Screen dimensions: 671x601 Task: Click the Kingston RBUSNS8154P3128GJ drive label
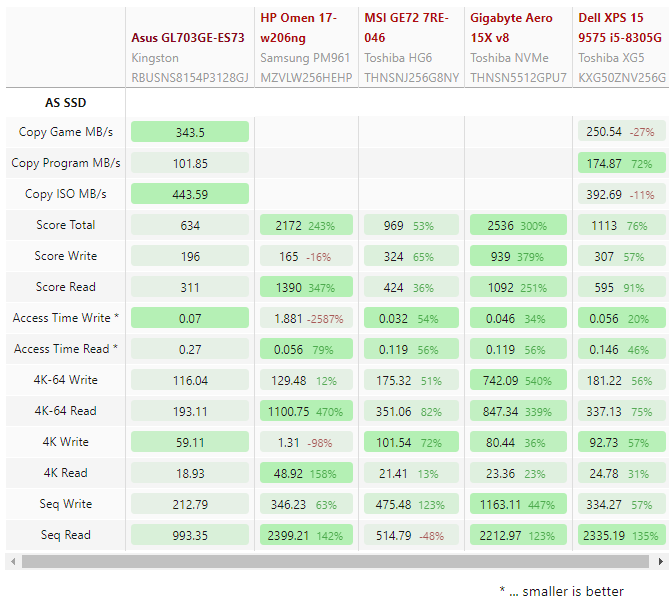click(190, 68)
